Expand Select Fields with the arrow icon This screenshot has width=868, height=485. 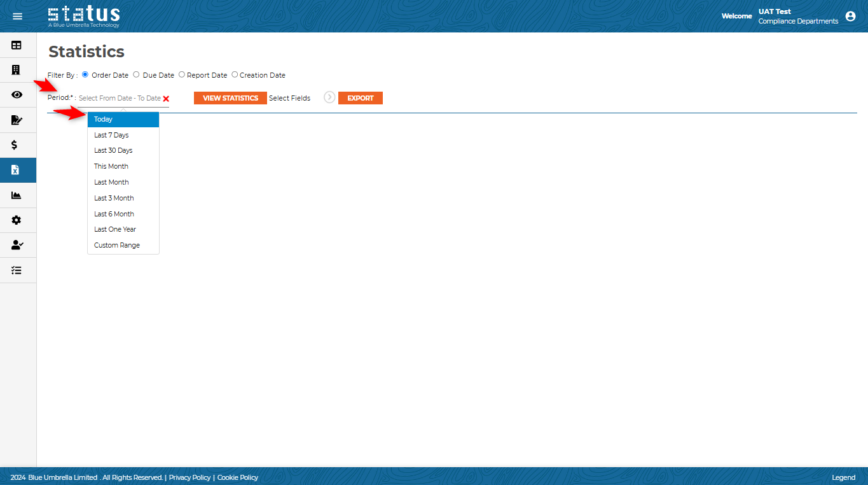click(x=329, y=97)
